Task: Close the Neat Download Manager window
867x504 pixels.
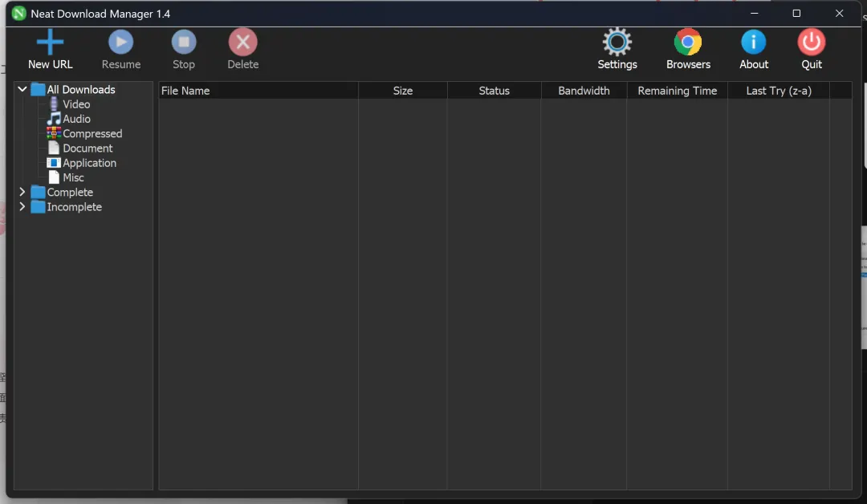Action: (x=840, y=14)
